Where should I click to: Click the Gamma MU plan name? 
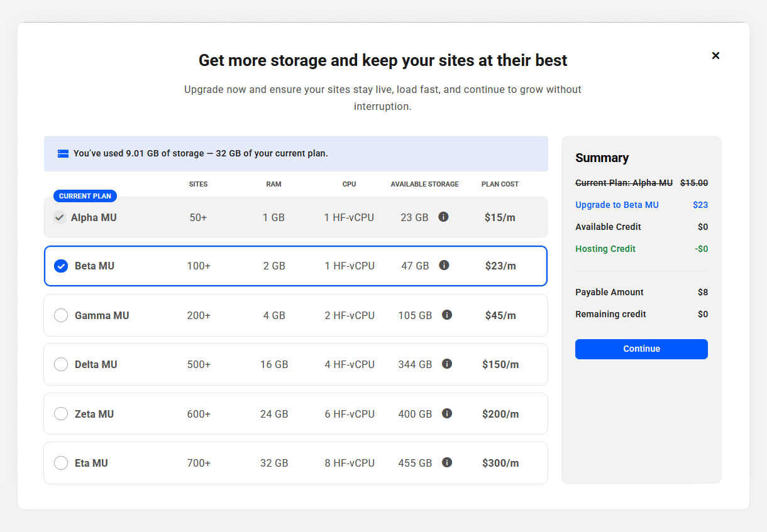pos(102,315)
